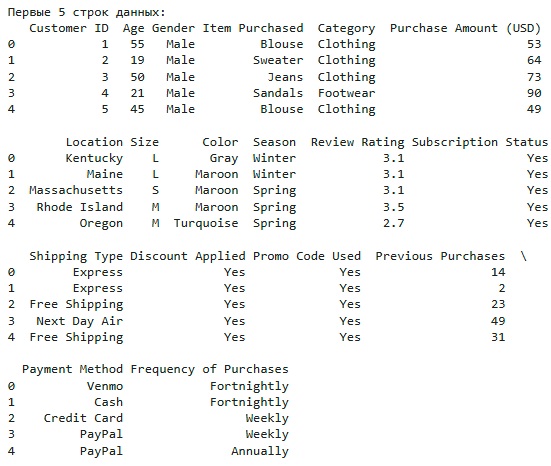Select the 'Venmo' payment method
This screenshot has height=466, width=551.
pos(105,386)
